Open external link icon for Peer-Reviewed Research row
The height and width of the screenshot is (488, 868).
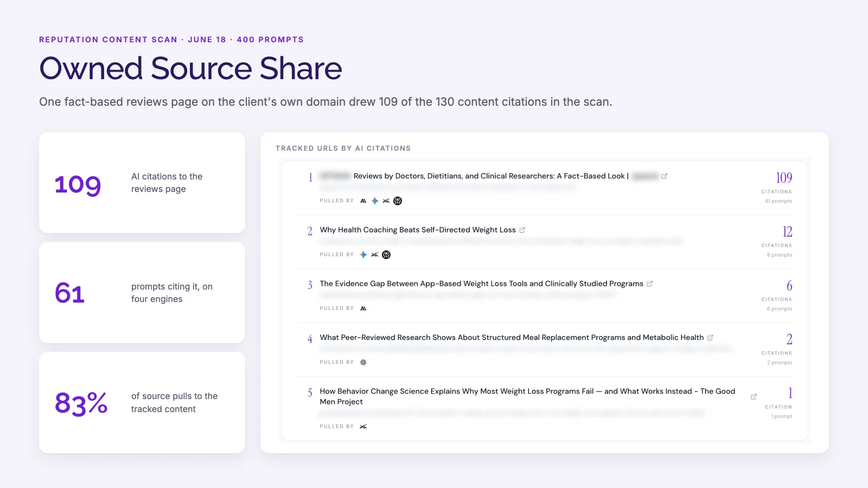pos(710,337)
